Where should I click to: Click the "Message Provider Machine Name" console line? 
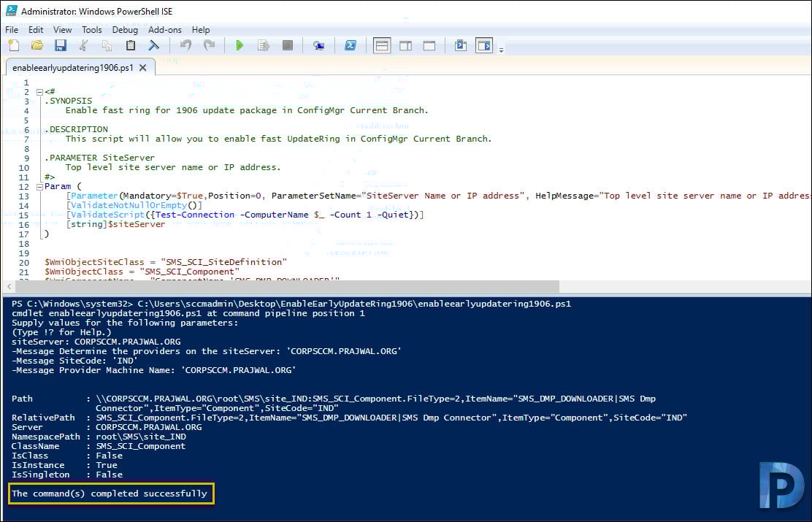click(x=154, y=370)
